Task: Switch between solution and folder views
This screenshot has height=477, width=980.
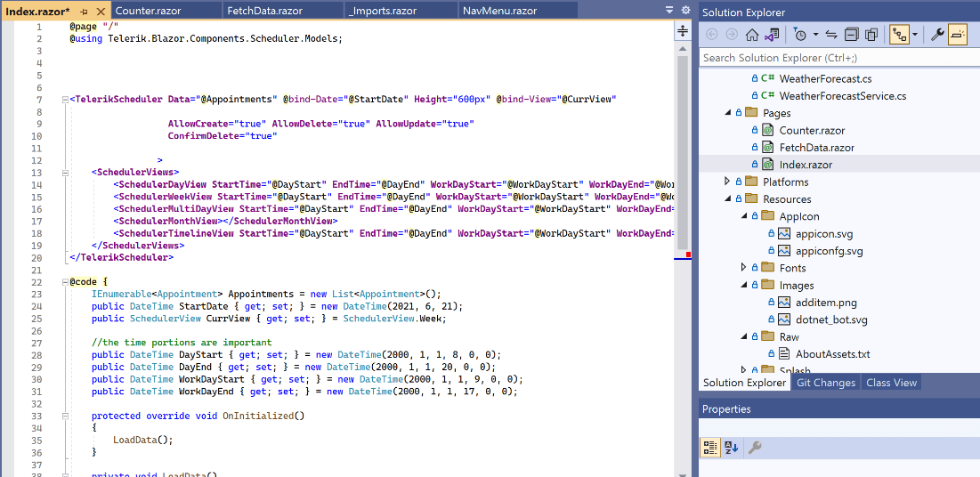Action: (x=772, y=35)
